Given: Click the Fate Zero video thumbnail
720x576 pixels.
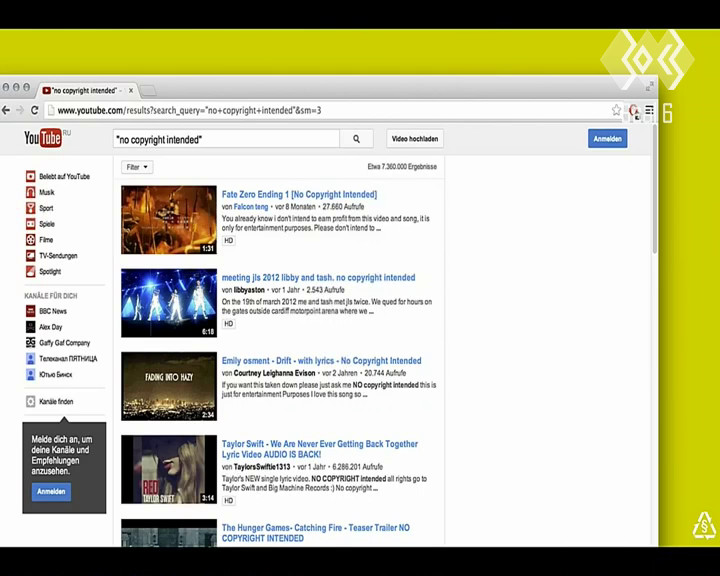Looking at the screenshot, I should coord(169,220).
